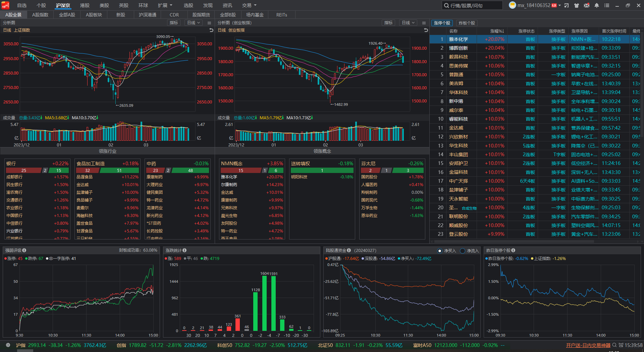Toggle the 涨停个股 list view
This screenshot has width=644, height=352.
pyautogui.click(x=442, y=23)
